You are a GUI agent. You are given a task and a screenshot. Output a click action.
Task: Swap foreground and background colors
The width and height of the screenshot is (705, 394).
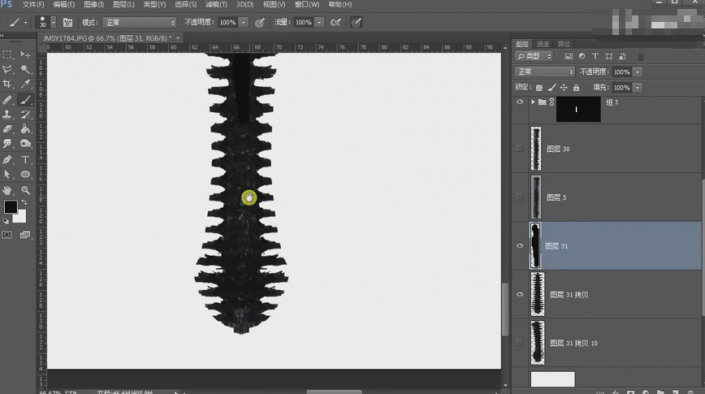click(24, 203)
